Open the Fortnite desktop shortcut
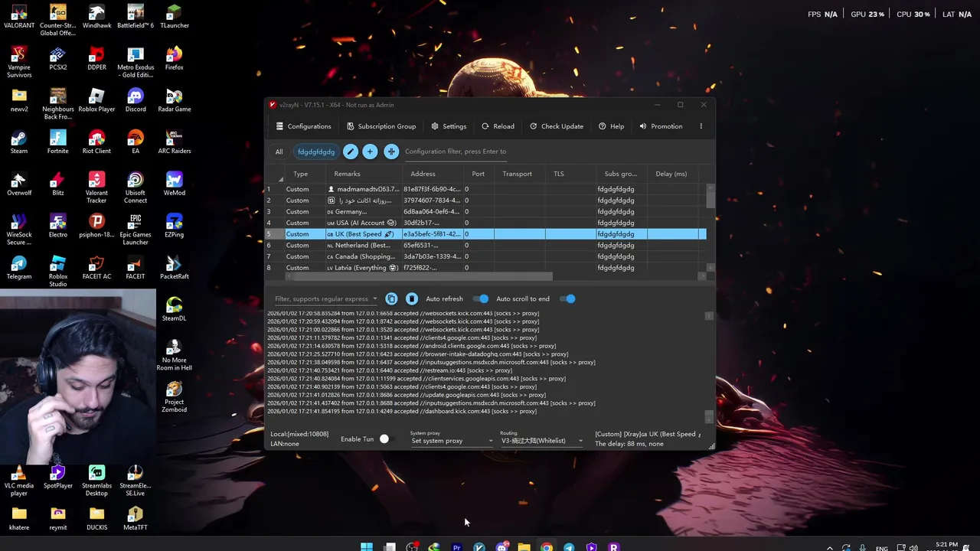Viewport: 980px width, 551px height. (58, 142)
